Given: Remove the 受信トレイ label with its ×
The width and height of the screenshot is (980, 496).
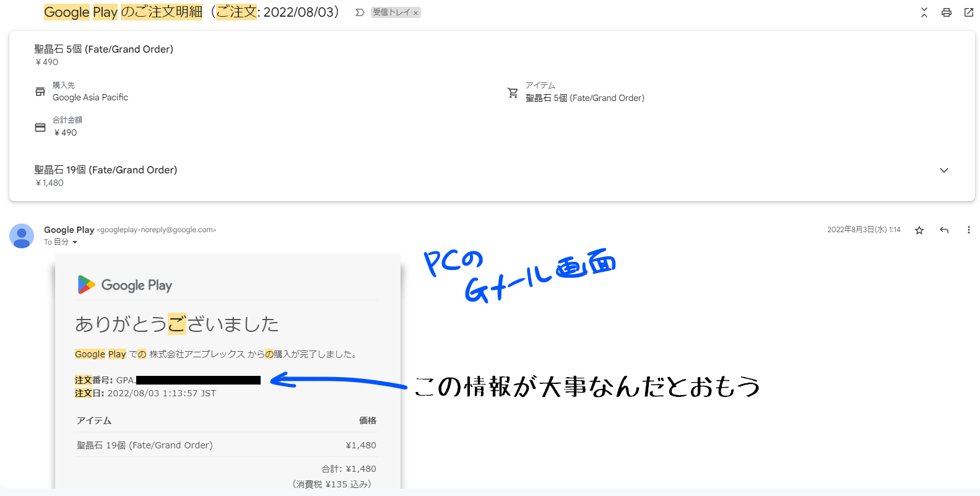Looking at the screenshot, I should (x=416, y=12).
